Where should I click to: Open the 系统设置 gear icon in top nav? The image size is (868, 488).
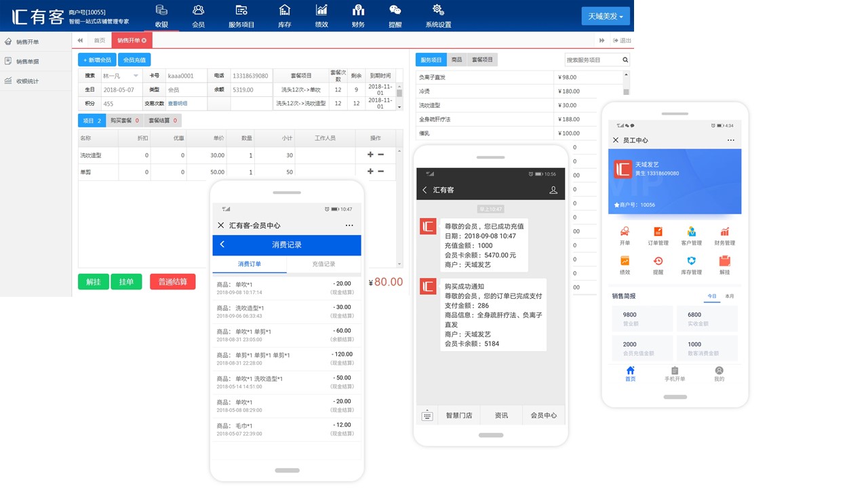(x=438, y=10)
